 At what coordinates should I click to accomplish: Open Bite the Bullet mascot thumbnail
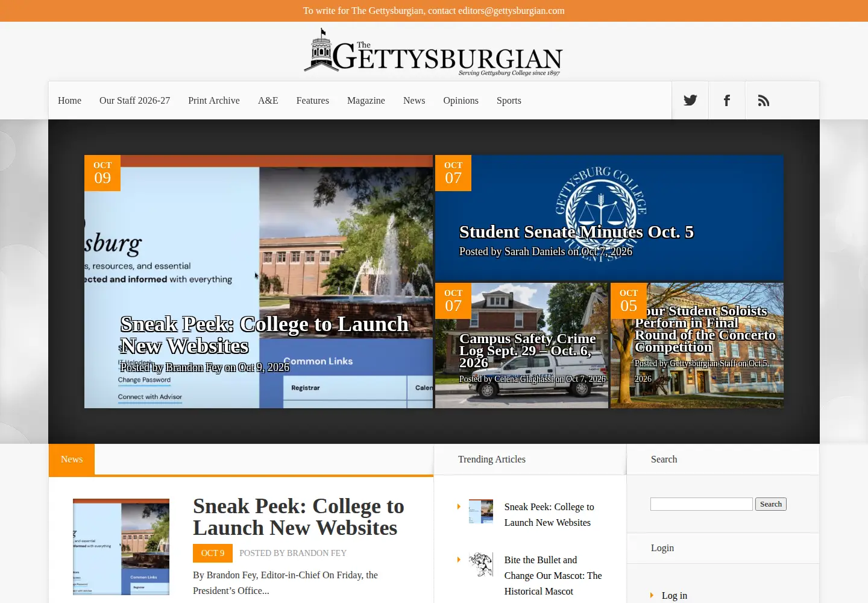tap(481, 564)
